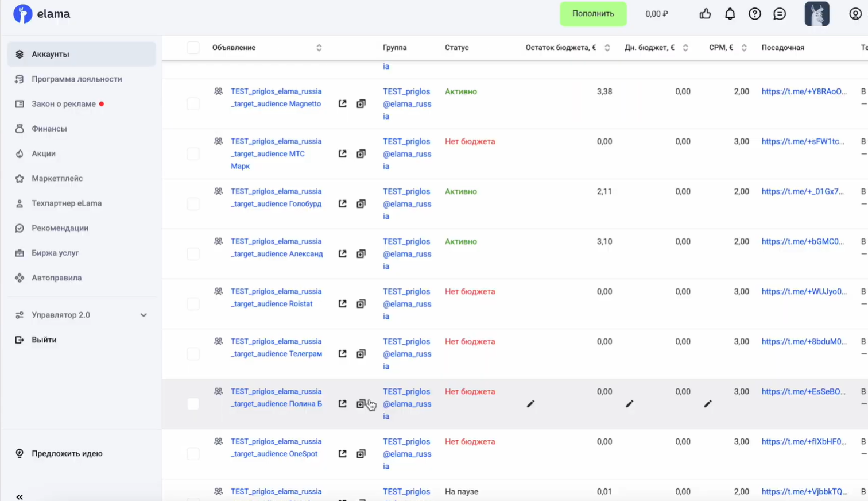The width and height of the screenshot is (868, 501).
Task: Open the help question mark icon
Action: pyautogui.click(x=754, y=14)
